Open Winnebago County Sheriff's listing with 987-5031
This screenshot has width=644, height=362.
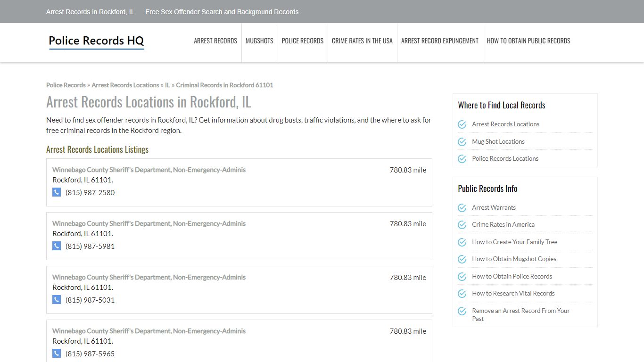pyautogui.click(x=149, y=277)
